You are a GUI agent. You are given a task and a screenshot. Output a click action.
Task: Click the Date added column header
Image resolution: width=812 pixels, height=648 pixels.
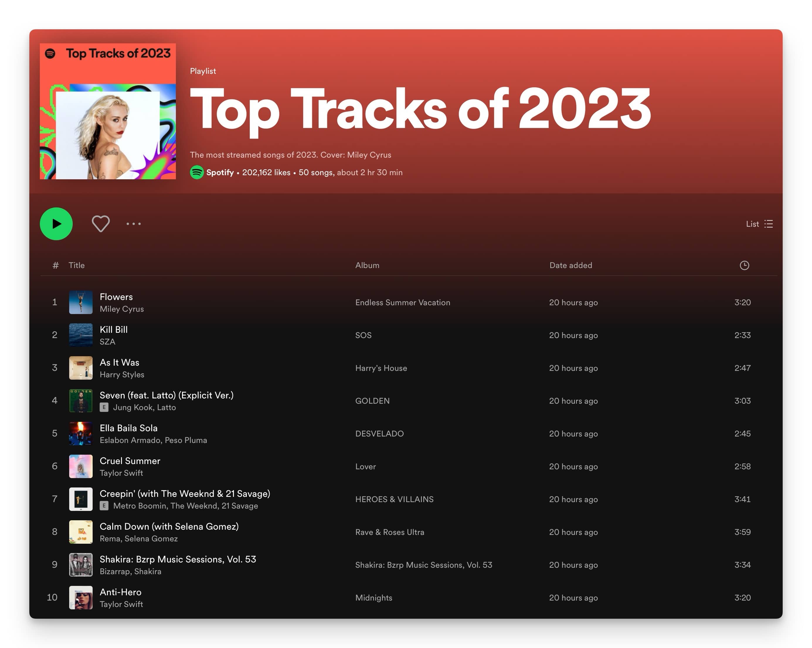570,265
